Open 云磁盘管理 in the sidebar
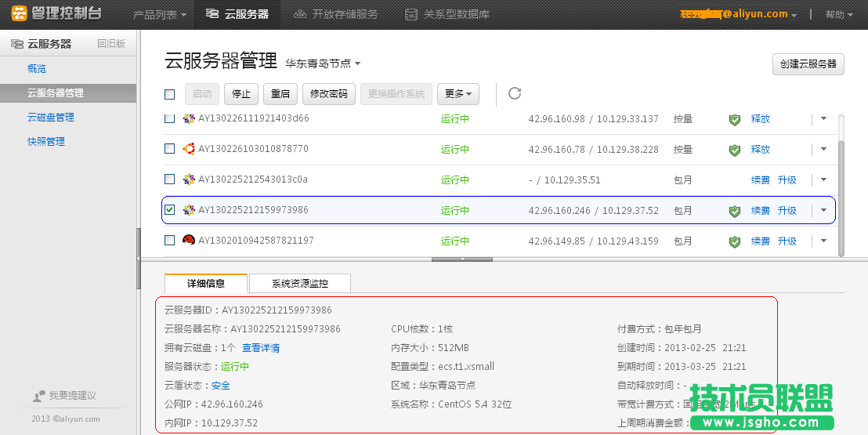The width and height of the screenshot is (868, 435). click(50, 118)
